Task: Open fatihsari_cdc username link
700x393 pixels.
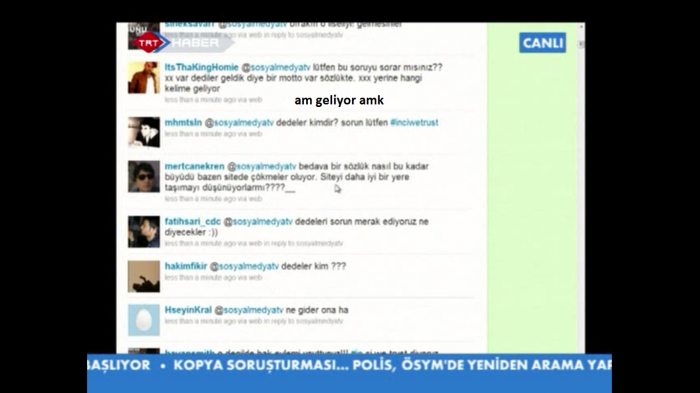Action: (192, 222)
